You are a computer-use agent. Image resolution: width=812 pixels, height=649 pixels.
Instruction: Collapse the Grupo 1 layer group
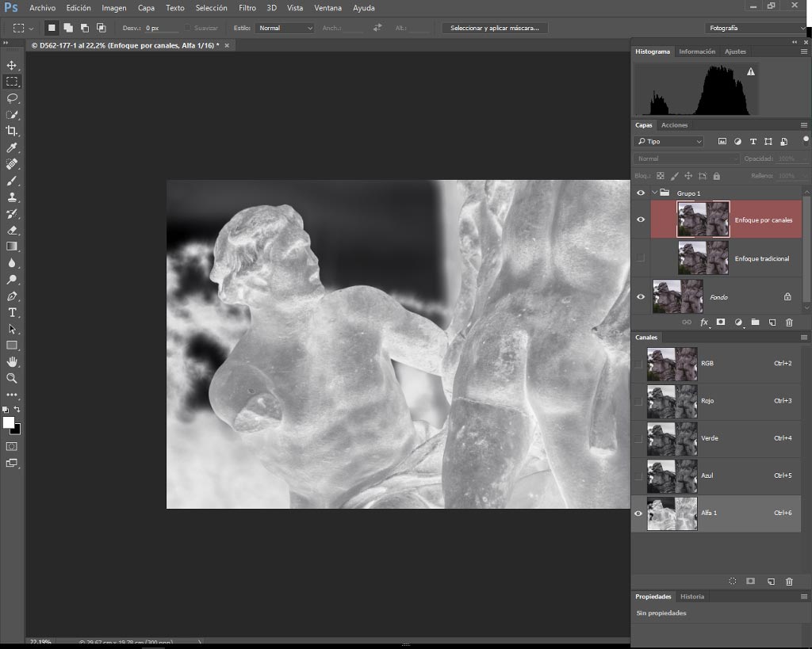tap(654, 193)
